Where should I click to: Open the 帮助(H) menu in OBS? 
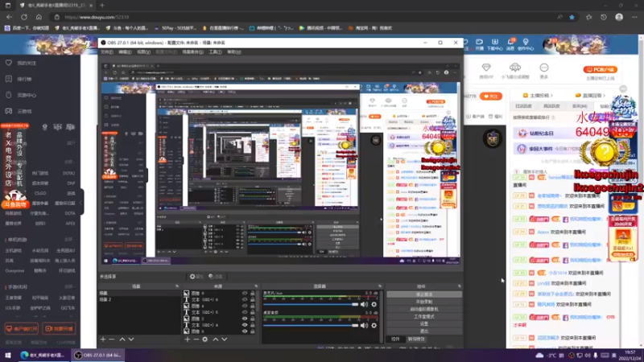point(234,52)
